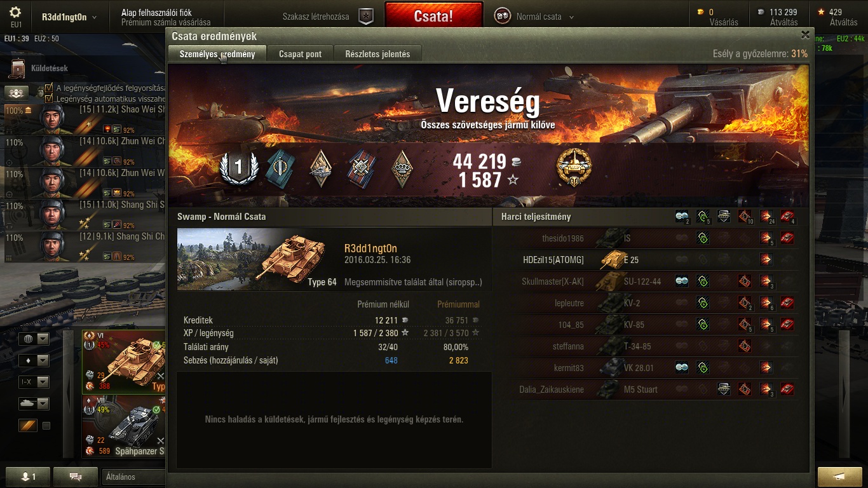
Task: Select the battle type mask icon
Action: (503, 17)
